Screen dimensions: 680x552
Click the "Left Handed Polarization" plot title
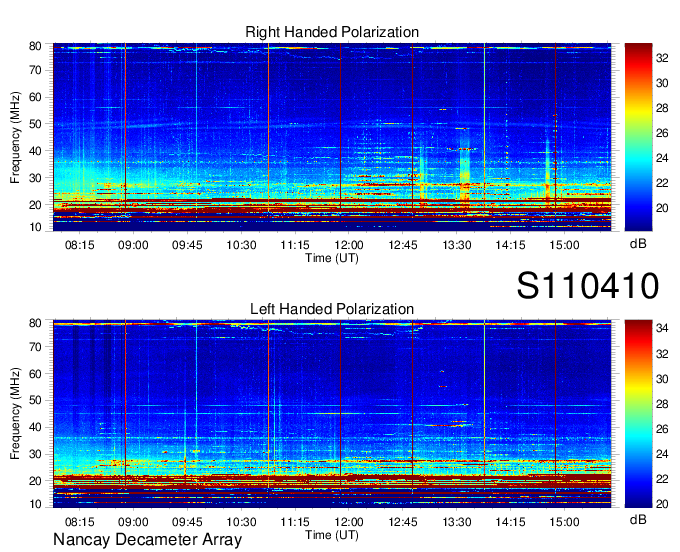pos(332,309)
